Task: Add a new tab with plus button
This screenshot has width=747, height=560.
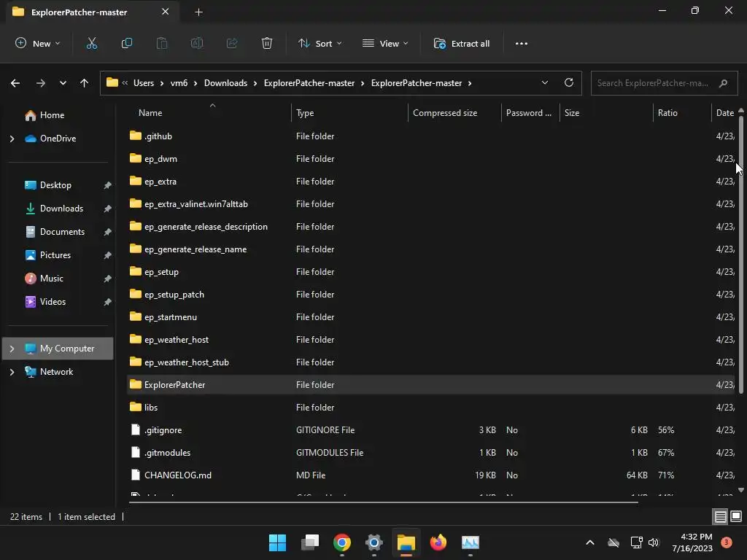Action: (198, 12)
